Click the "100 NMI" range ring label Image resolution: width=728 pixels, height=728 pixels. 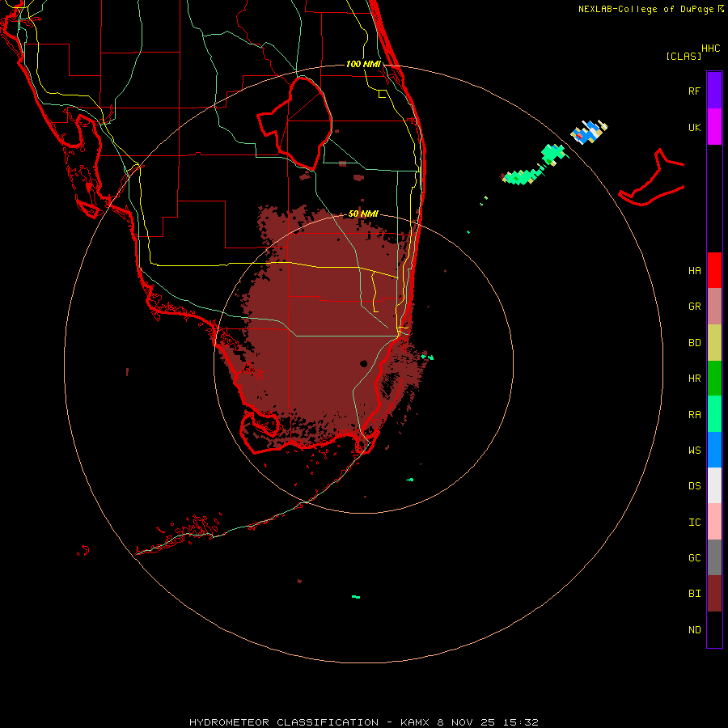[x=363, y=64]
